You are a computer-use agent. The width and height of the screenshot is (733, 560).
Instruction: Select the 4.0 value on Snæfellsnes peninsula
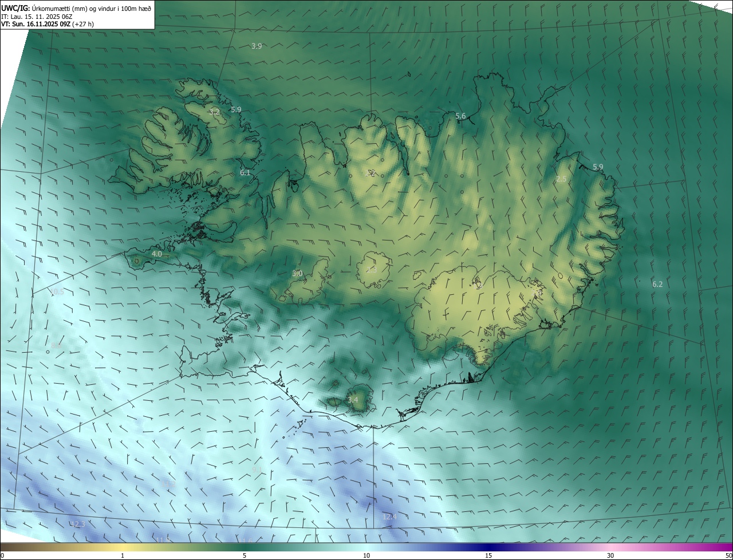(157, 254)
